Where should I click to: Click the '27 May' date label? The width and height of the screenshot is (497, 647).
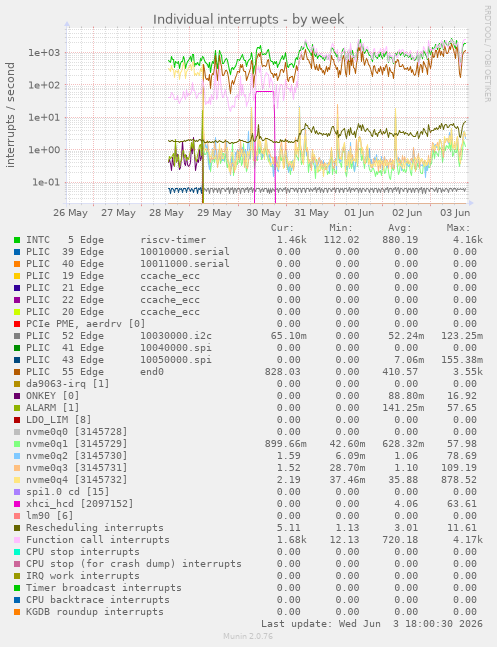click(x=118, y=213)
